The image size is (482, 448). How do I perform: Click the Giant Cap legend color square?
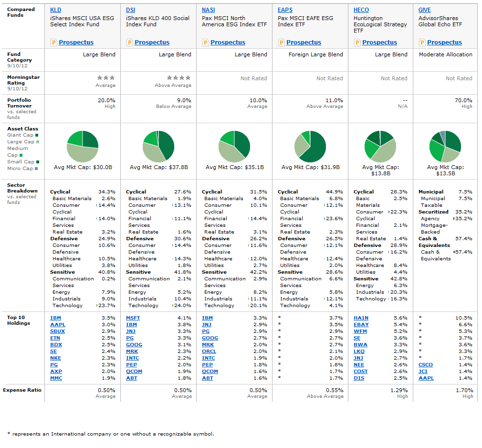37,135
